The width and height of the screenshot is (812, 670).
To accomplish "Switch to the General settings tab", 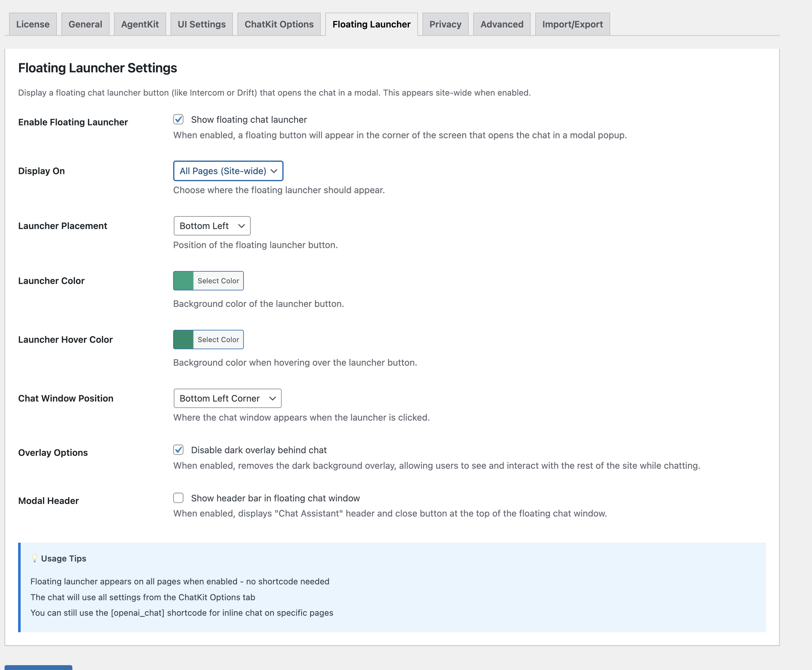I will click(x=85, y=24).
